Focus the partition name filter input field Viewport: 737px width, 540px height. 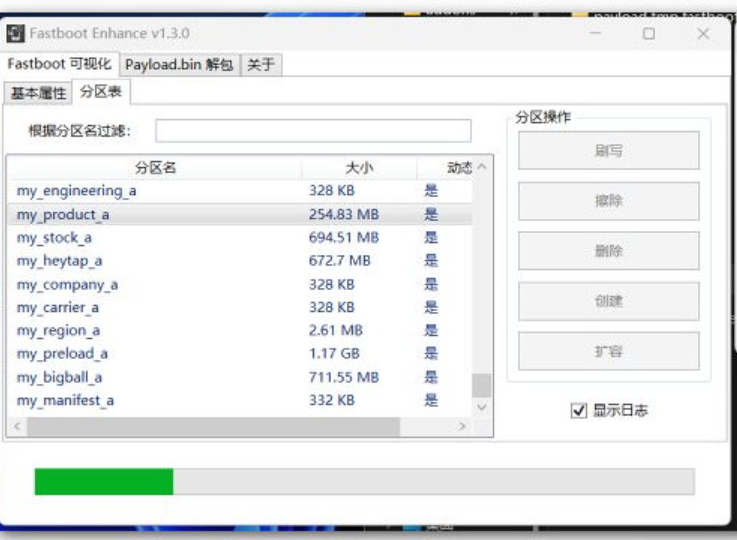313,131
